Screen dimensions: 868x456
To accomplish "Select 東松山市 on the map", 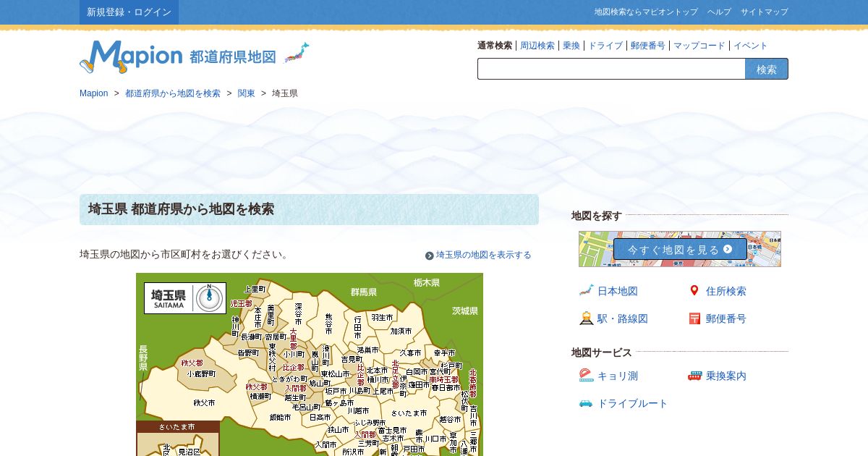I will tap(335, 374).
